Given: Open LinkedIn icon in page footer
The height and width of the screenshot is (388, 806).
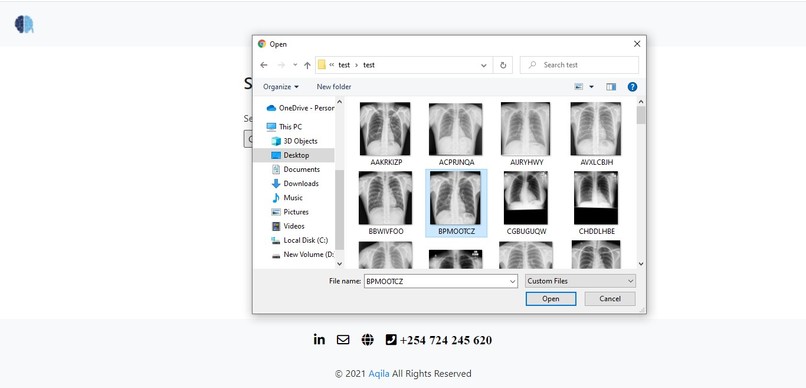Looking at the screenshot, I should 319,339.
